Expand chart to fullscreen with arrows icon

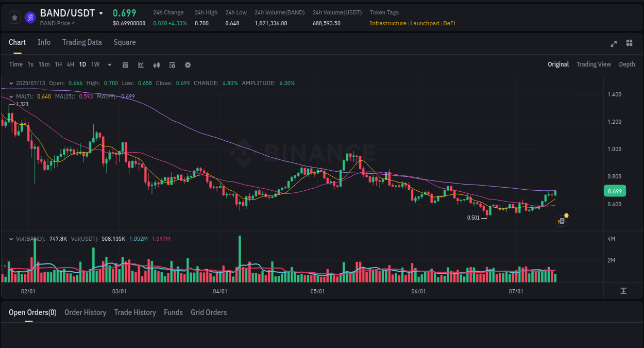pyautogui.click(x=614, y=44)
